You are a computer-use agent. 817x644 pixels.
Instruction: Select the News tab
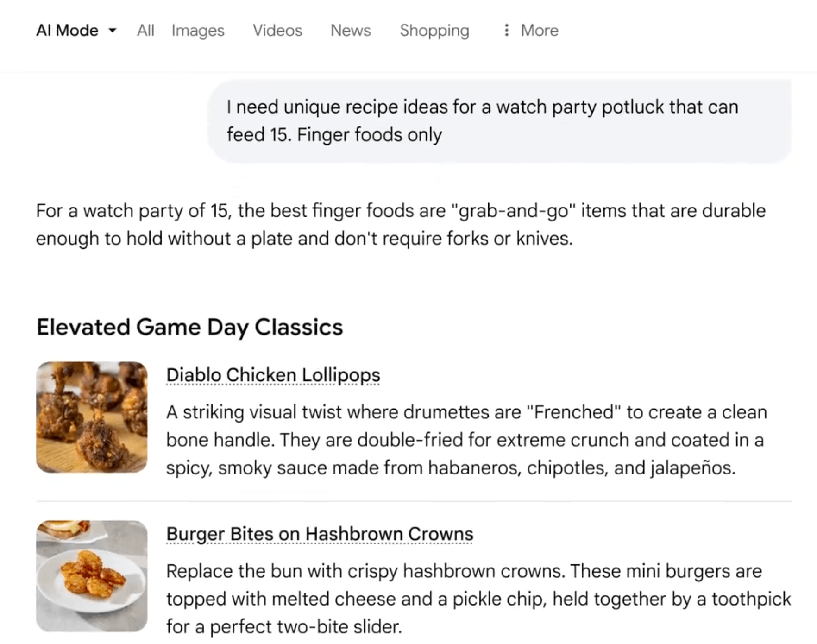coord(350,31)
